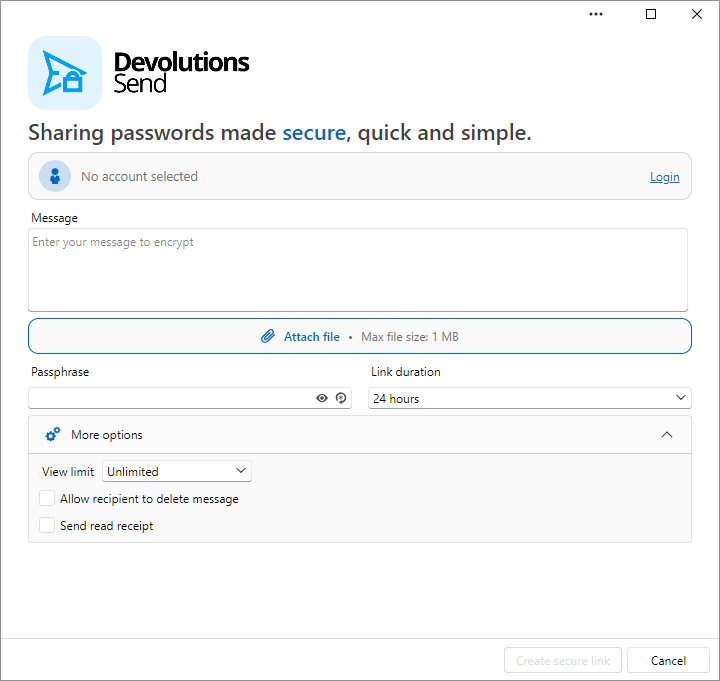The image size is (720, 681).
Task: Click the 'Passphrase' field label
Action: click(x=60, y=372)
